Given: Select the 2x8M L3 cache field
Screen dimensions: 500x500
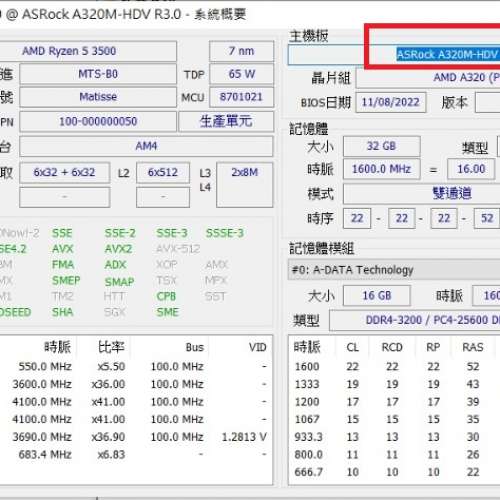Looking at the screenshot, I should pyautogui.click(x=245, y=185).
